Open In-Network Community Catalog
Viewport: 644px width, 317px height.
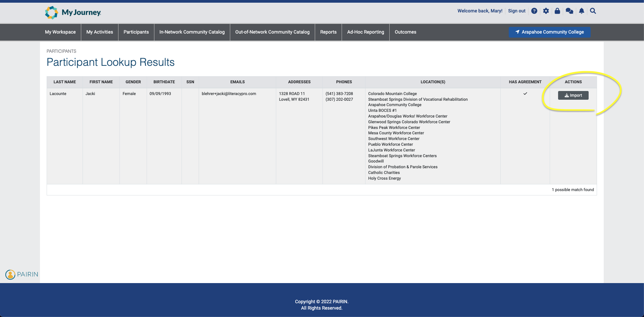192,32
